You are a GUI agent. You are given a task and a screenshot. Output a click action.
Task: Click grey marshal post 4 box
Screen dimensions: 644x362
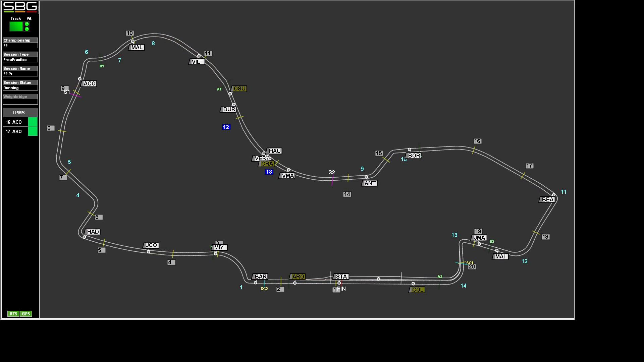click(x=171, y=262)
